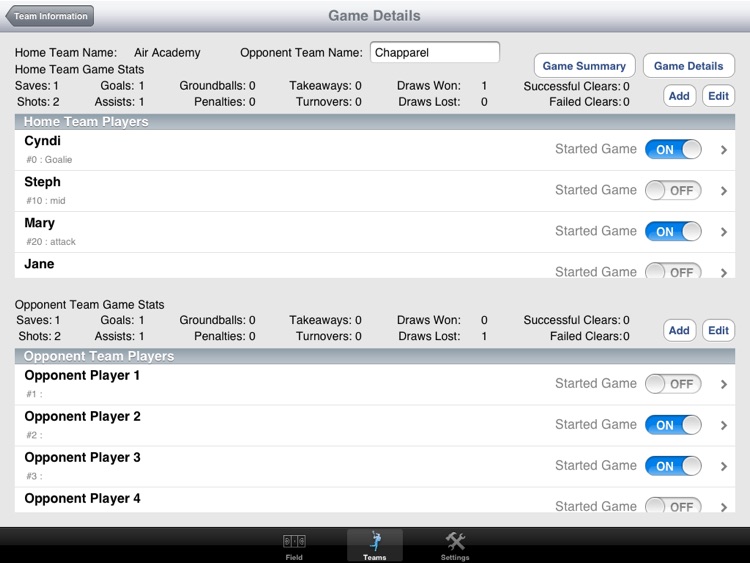
Task: Expand Mary's player detail chevron
Action: click(724, 232)
